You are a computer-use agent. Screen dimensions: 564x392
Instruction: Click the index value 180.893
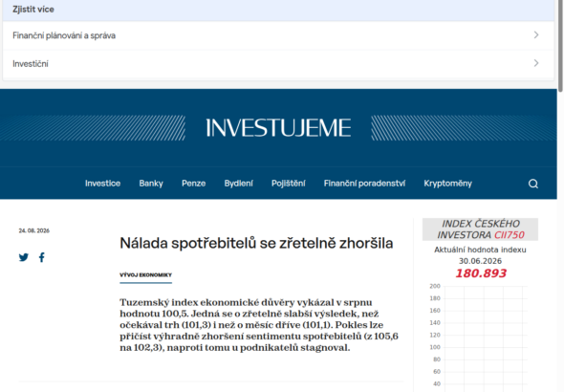(481, 273)
